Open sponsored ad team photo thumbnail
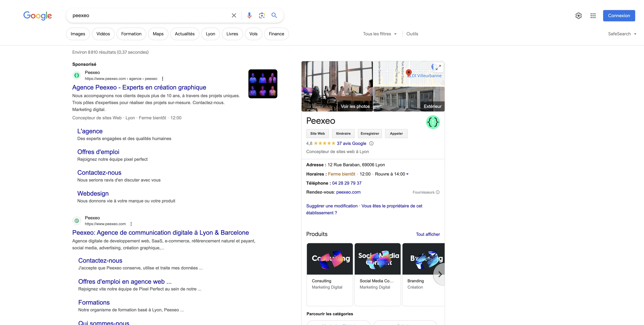644x325 pixels. 263,84
